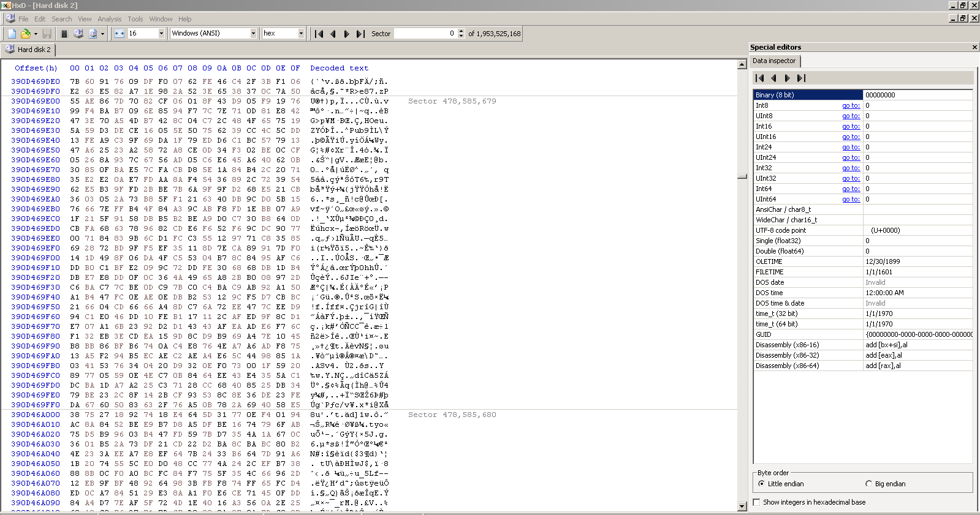The image size is (980, 515).
Task: Open the Search menu
Action: click(x=62, y=19)
